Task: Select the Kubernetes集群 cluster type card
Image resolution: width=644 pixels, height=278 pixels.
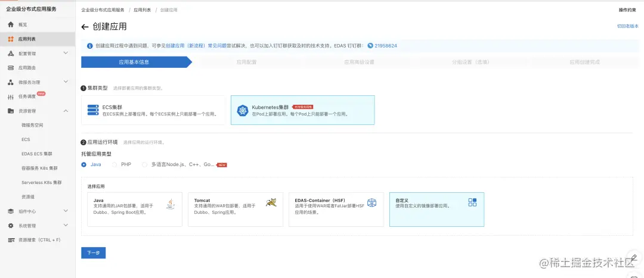Action: coord(303,110)
